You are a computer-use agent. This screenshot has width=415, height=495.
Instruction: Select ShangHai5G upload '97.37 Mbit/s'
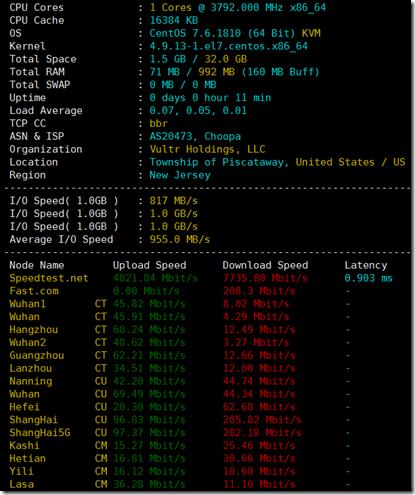(x=149, y=433)
